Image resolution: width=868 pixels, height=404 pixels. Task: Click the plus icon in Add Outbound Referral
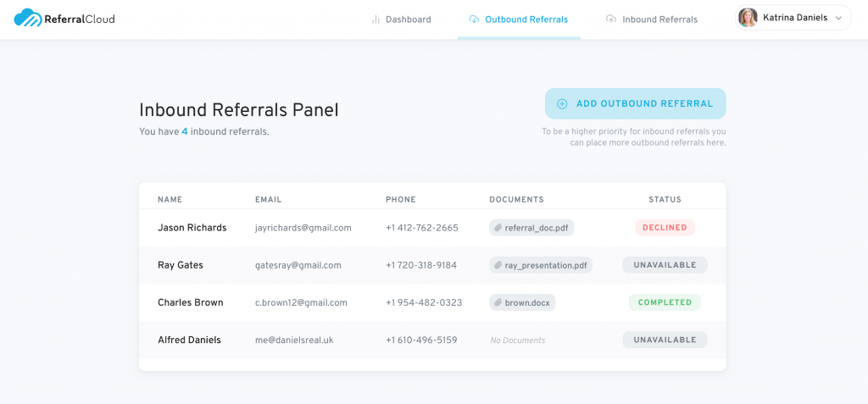point(562,103)
